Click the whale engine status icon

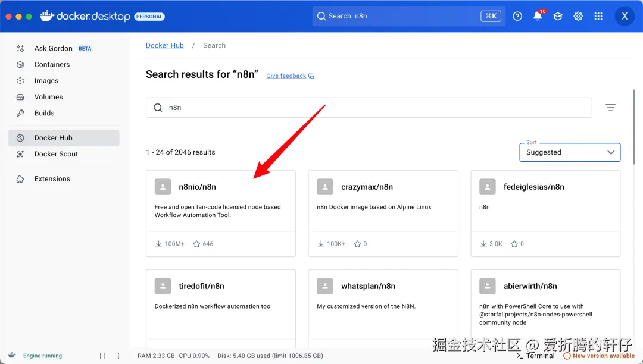click(12, 355)
